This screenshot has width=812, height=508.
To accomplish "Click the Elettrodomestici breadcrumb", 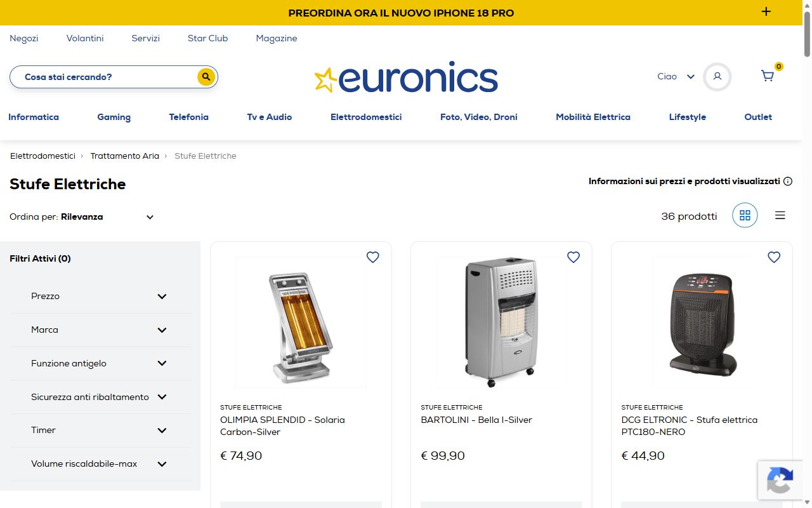I will click(x=43, y=156).
